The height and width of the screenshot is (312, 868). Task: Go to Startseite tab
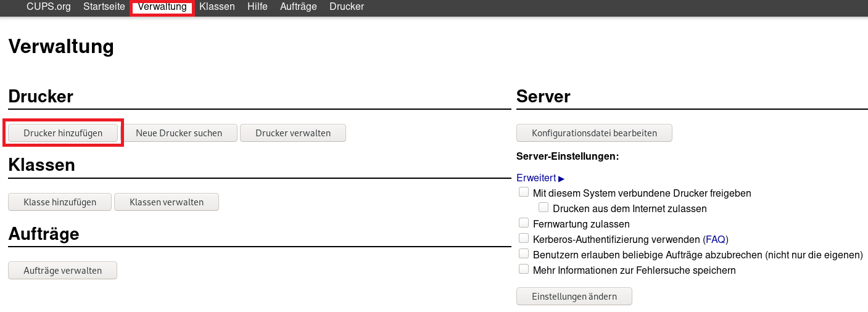coord(104,7)
